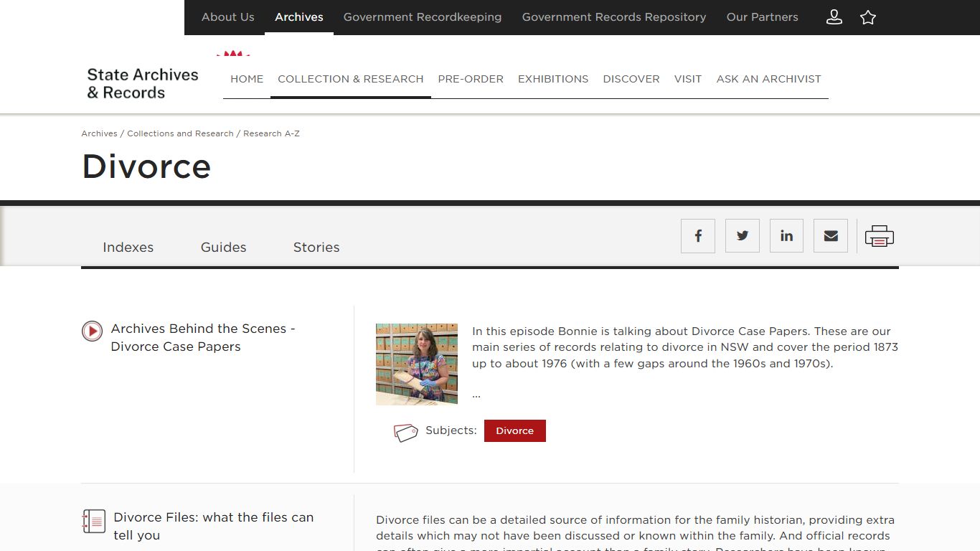The image size is (980, 551).
Task: Click the red Divorce subject tag
Action: point(515,430)
